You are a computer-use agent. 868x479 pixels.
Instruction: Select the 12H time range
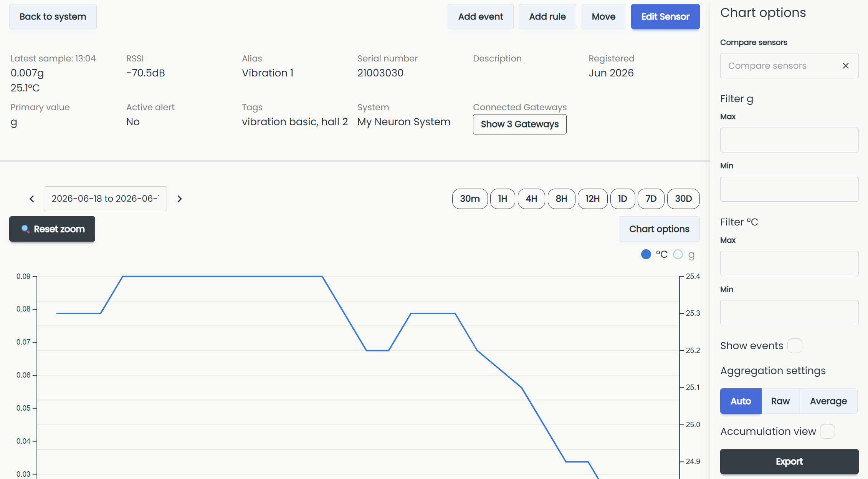pyautogui.click(x=592, y=199)
